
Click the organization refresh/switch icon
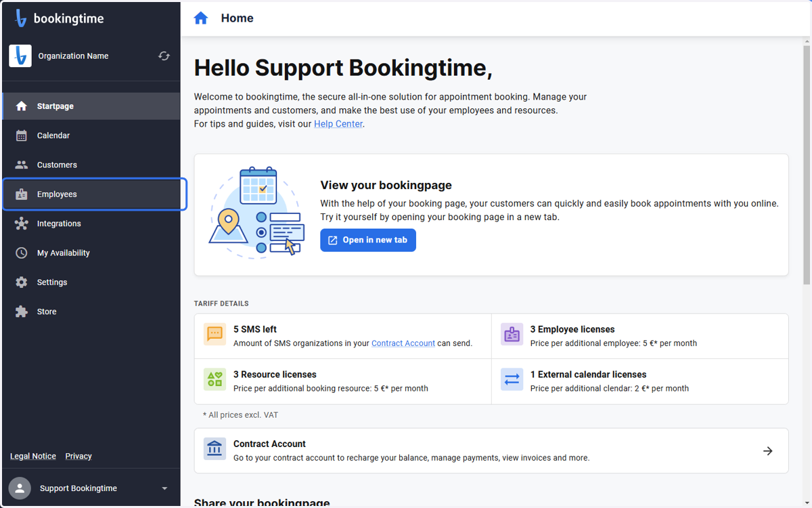coord(164,56)
